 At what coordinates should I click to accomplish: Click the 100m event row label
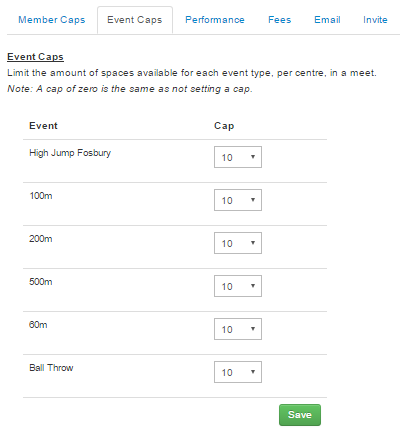(41, 196)
